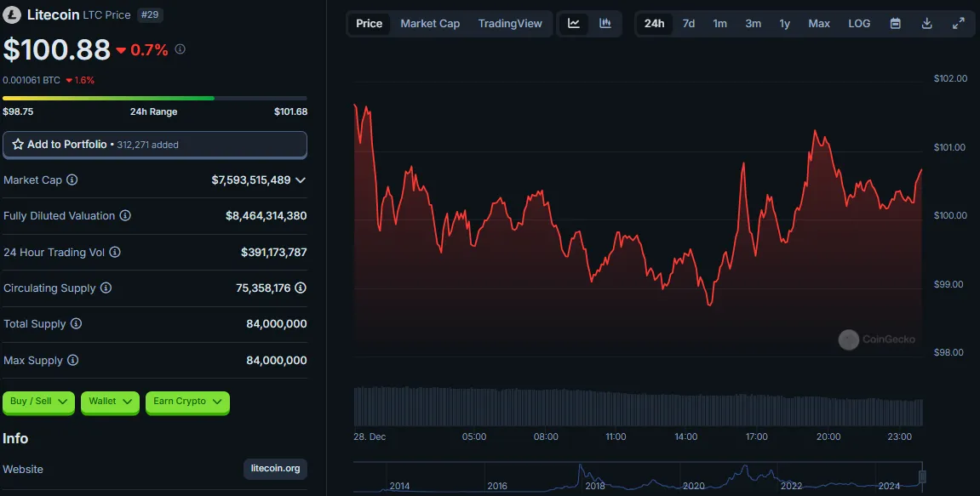Image resolution: width=980 pixels, height=496 pixels.
Task: Show the Fully Diluted Valuation info icon
Action: coord(125,215)
